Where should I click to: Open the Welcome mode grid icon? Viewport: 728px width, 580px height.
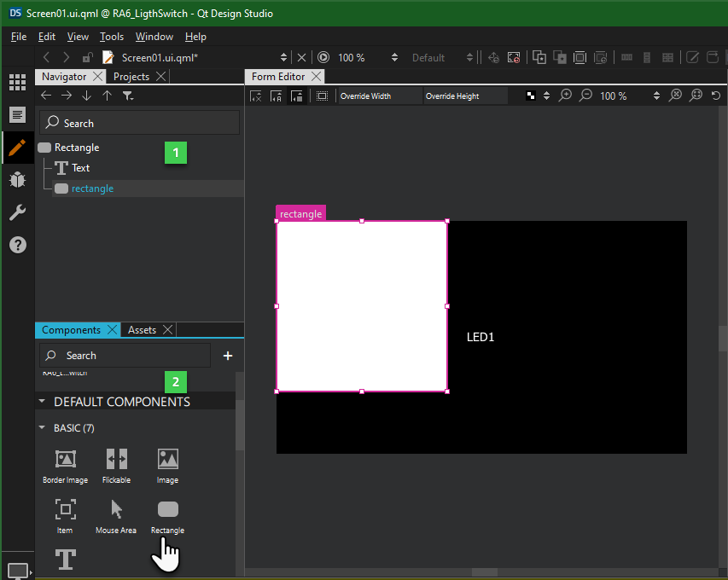[x=17, y=83]
